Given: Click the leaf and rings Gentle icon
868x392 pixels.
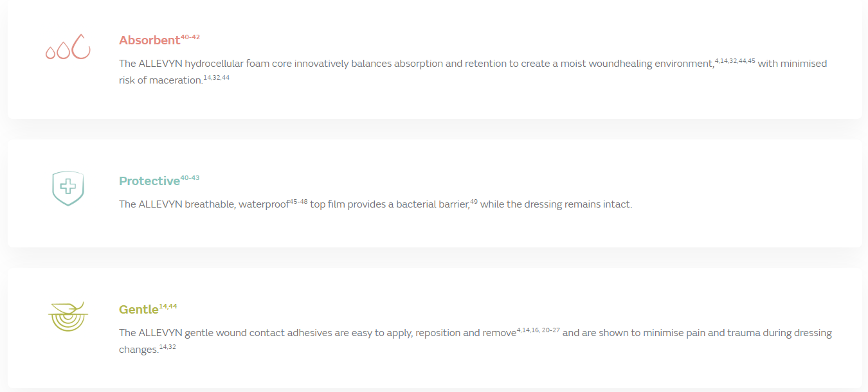Looking at the screenshot, I should click(68, 316).
